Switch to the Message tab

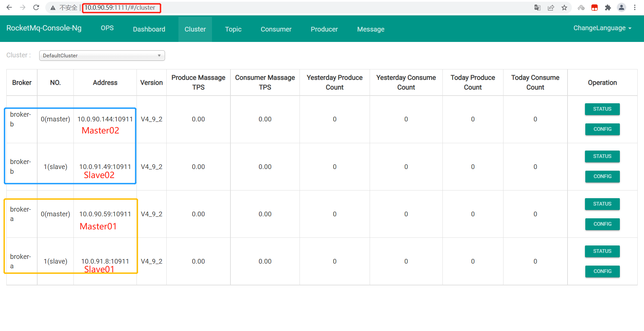click(x=371, y=29)
